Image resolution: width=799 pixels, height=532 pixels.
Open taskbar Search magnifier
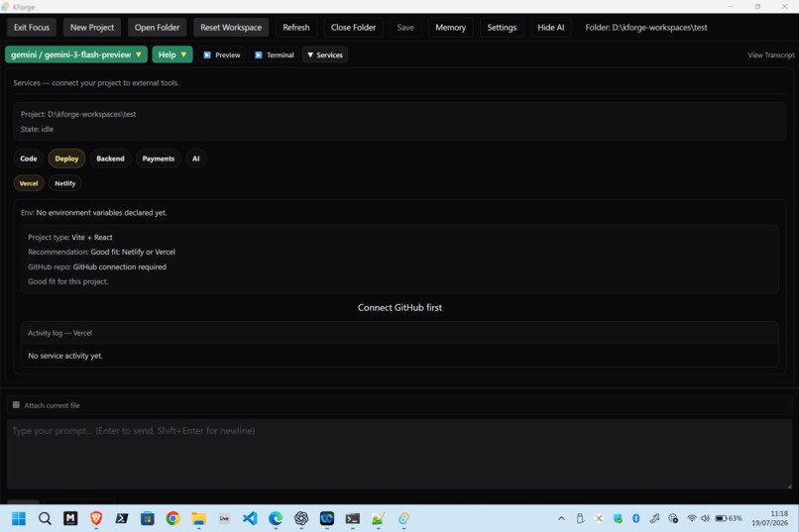pyautogui.click(x=45, y=518)
